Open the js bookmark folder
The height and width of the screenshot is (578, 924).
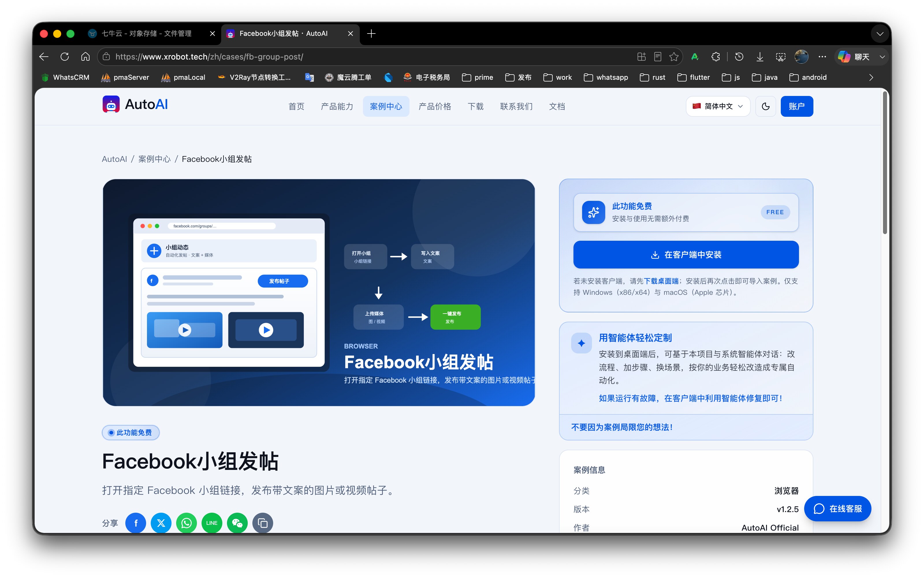point(731,77)
